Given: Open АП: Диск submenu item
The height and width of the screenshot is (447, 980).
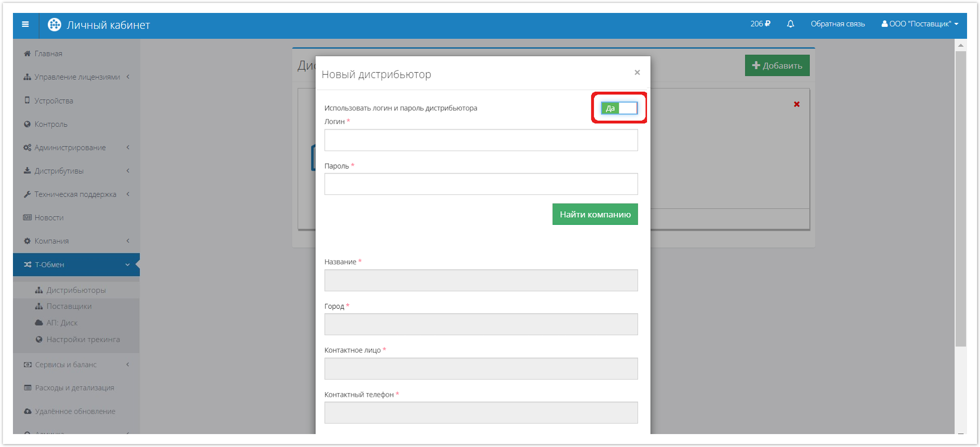Looking at the screenshot, I should click(62, 323).
